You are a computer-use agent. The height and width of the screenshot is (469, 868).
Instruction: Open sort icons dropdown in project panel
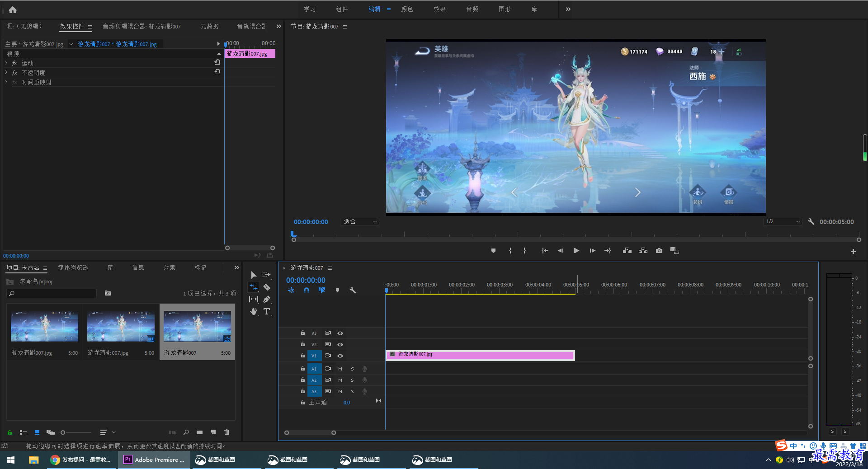[108, 432]
